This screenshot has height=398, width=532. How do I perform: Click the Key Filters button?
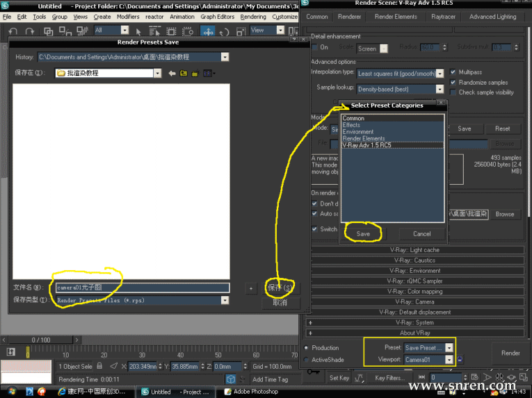click(x=389, y=378)
